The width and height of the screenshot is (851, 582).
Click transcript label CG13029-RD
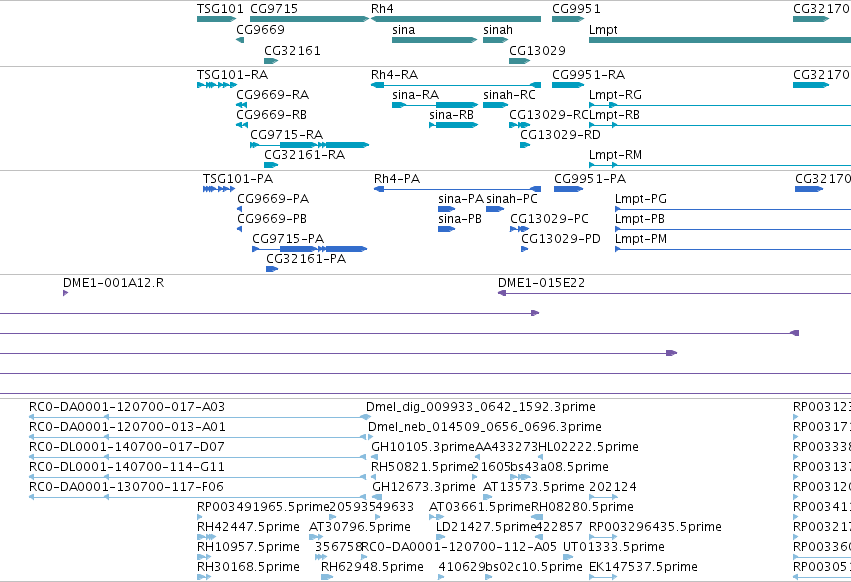click(561, 134)
